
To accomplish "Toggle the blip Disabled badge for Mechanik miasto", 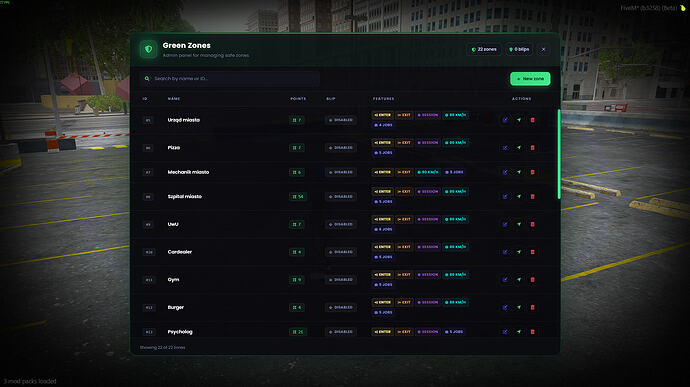I will (341, 172).
